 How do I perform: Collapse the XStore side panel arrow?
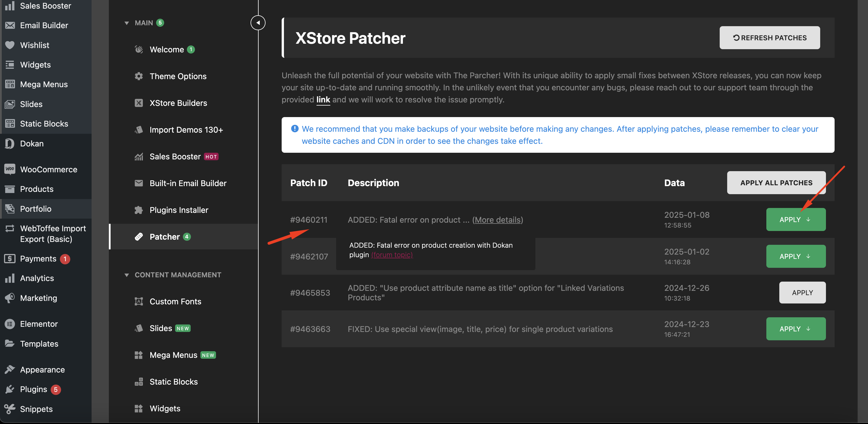click(x=258, y=23)
